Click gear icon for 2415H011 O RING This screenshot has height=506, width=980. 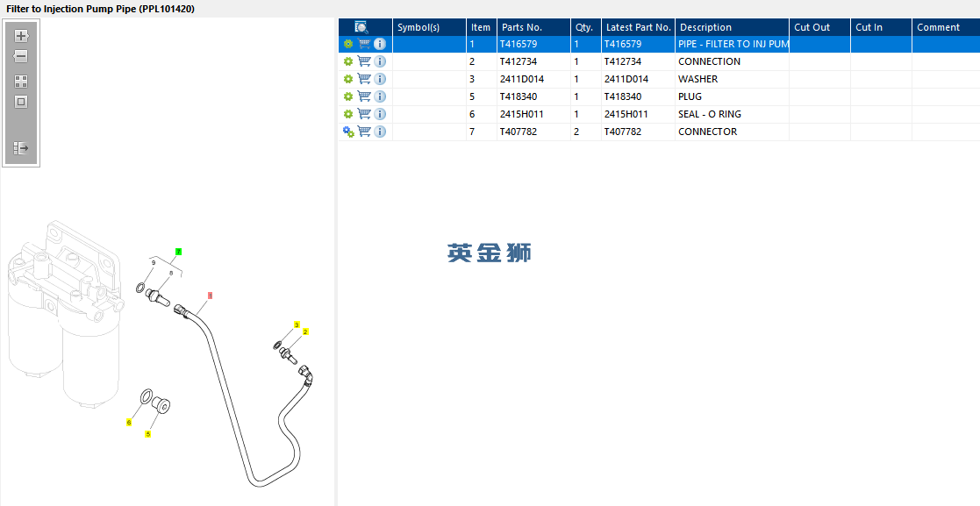point(348,114)
